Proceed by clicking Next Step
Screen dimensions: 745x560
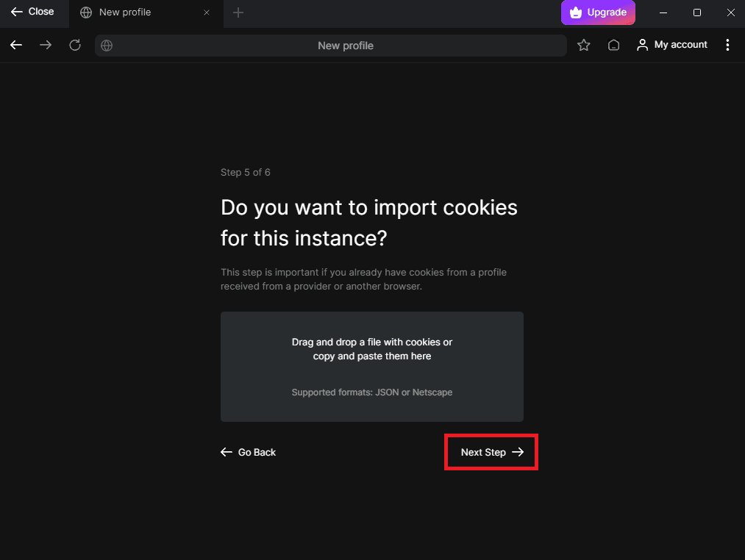tap(491, 452)
